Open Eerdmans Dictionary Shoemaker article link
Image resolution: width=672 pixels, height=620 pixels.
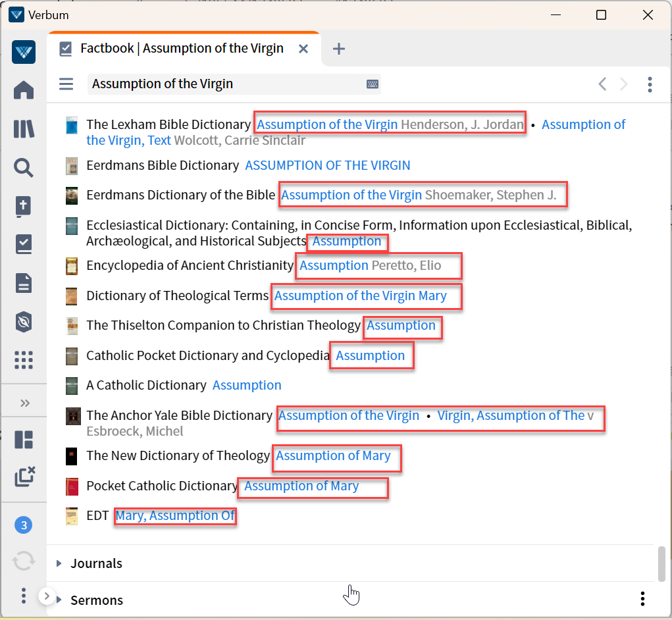351,195
